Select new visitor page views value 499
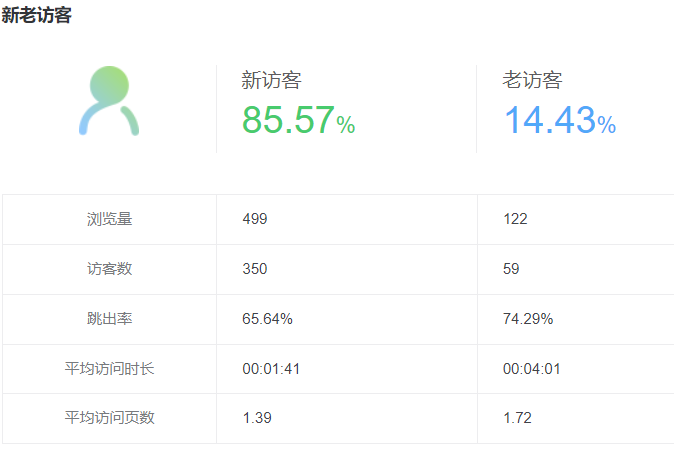Screen dimensions: 674x456 pos(255,219)
